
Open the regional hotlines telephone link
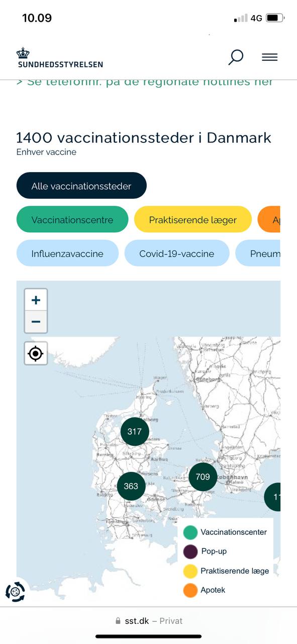click(145, 82)
